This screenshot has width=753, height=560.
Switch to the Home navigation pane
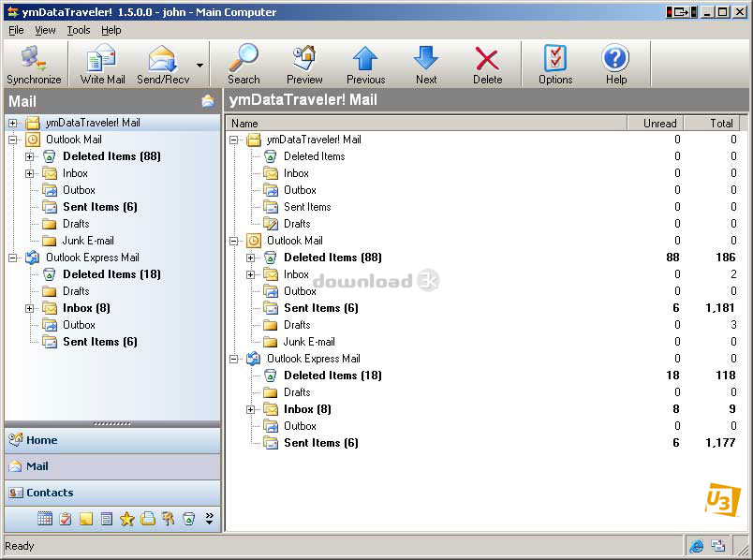point(112,440)
